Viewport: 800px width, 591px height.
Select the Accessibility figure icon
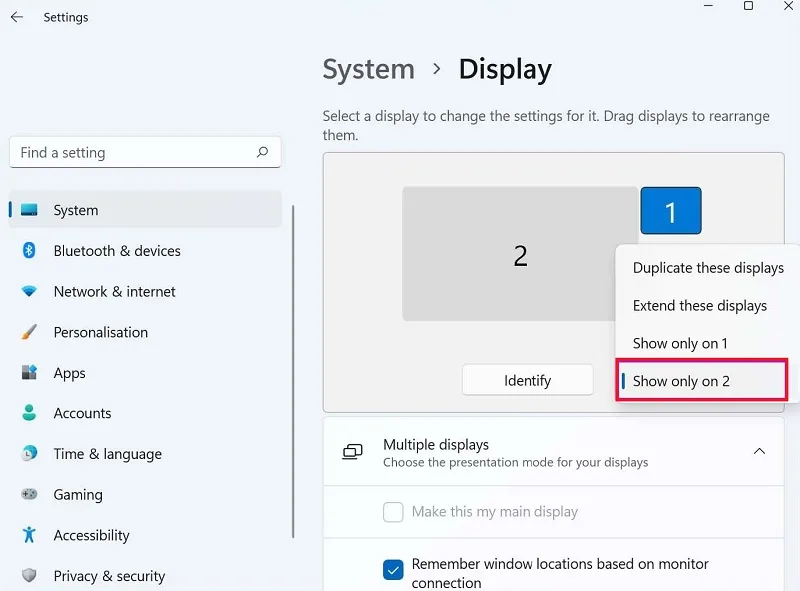coord(29,534)
